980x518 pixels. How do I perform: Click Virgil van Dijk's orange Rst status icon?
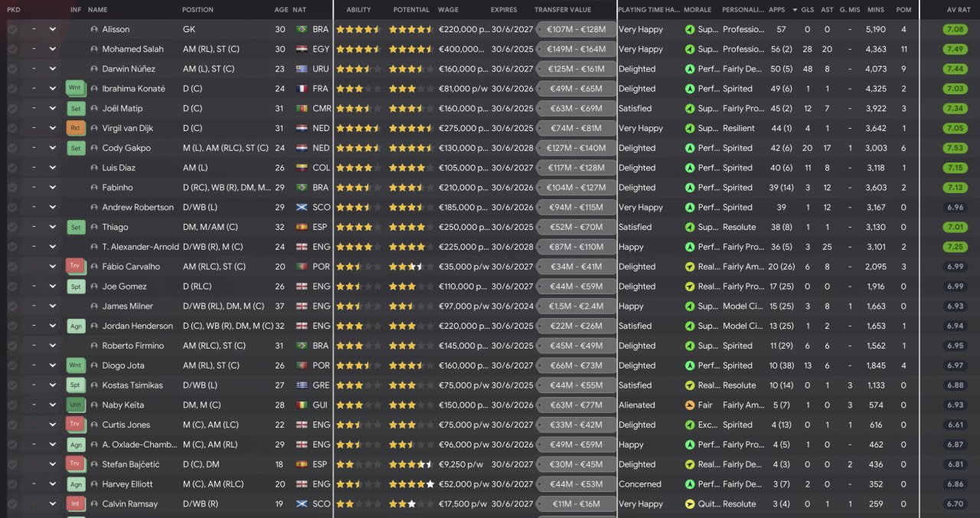coord(75,129)
